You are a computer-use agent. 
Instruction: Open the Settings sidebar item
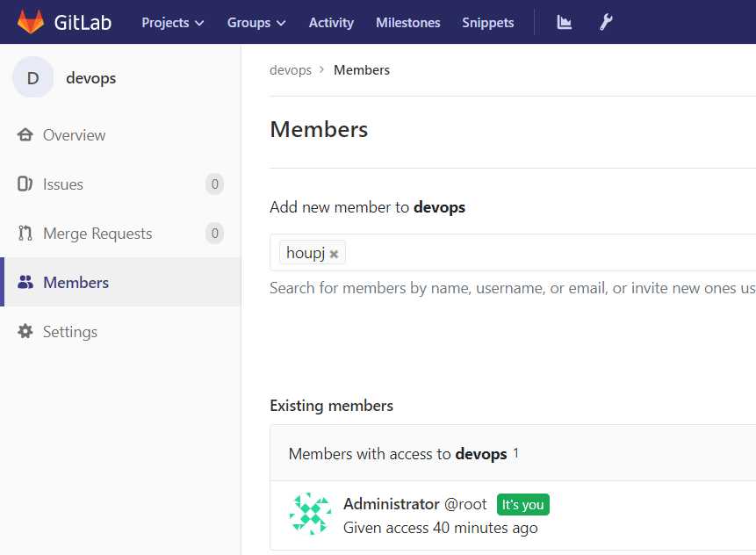(x=120, y=332)
